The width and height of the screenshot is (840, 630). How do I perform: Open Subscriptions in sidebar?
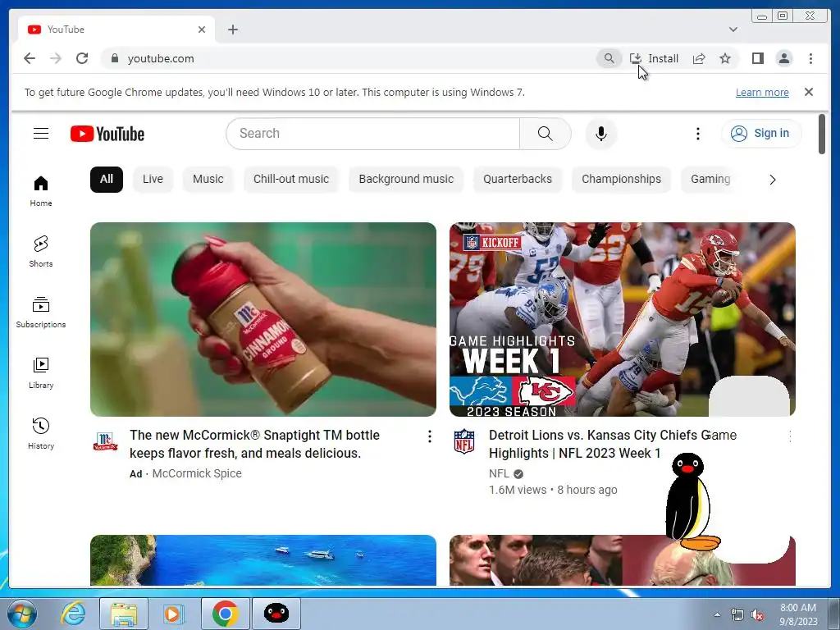point(41,312)
